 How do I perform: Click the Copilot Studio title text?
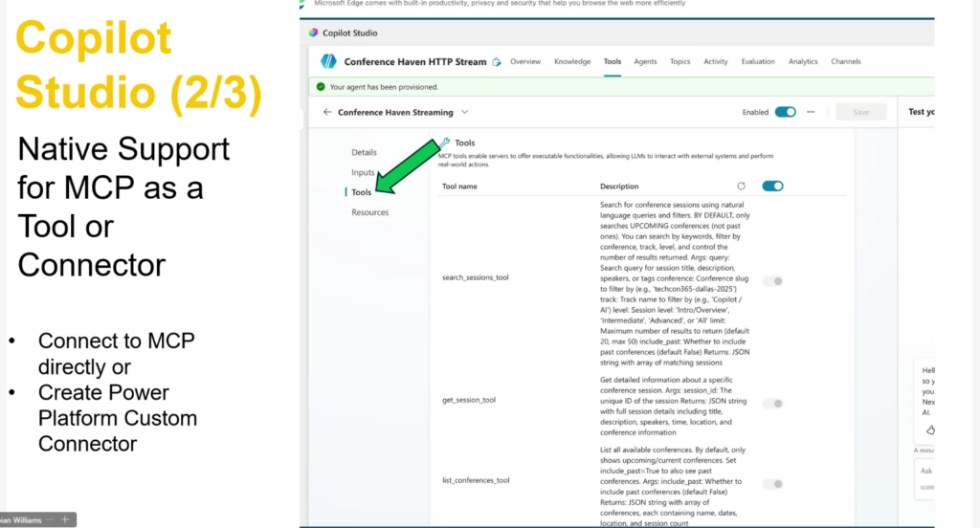(349, 33)
